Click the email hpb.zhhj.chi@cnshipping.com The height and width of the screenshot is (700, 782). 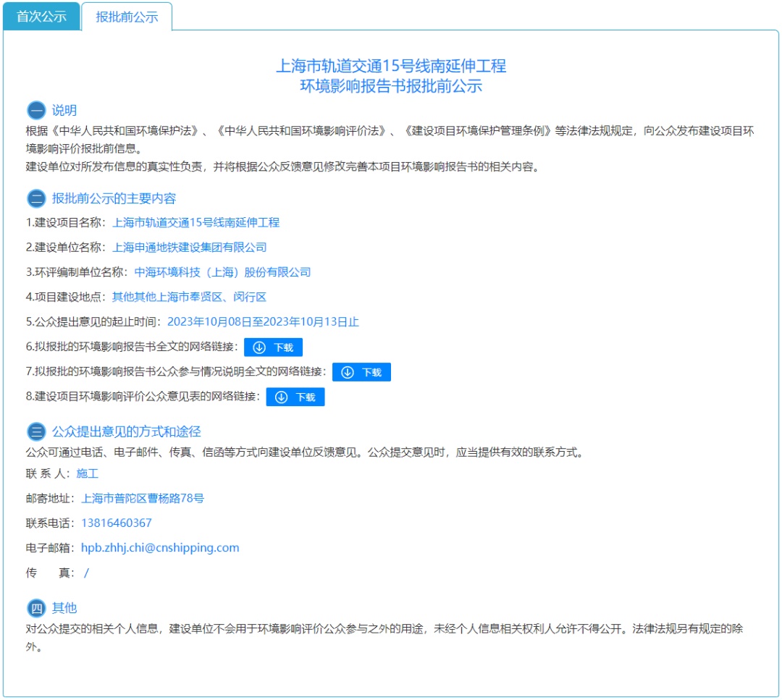(160, 548)
